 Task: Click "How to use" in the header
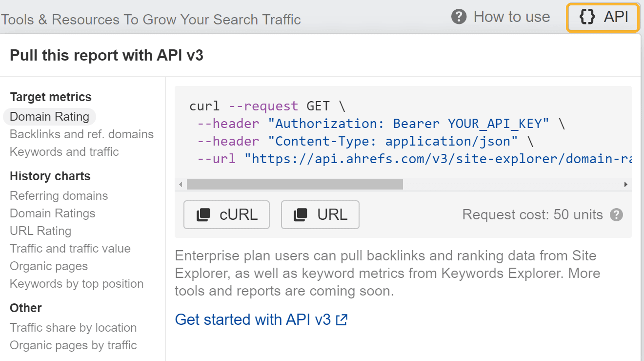coord(511,17)
